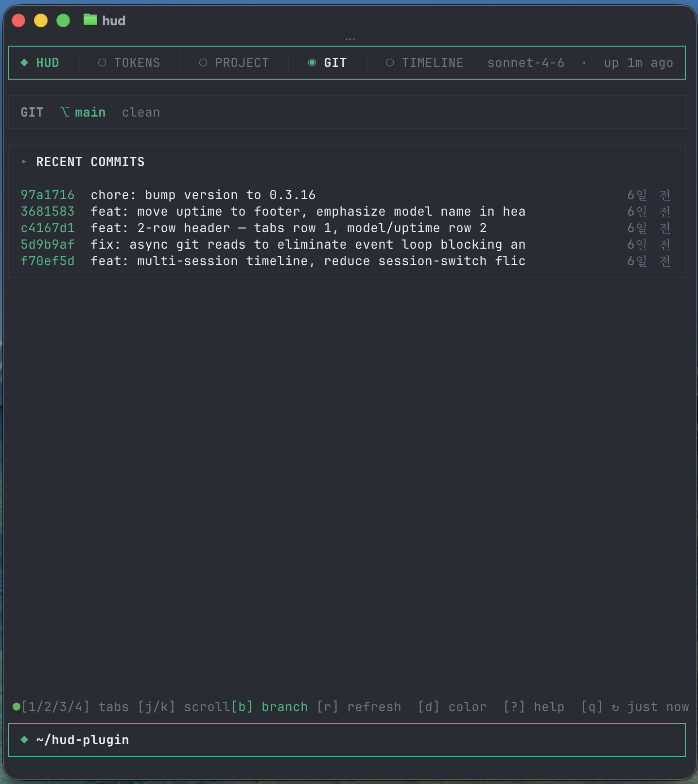
Task: Click the green status dot in footer
Action: [16, 707]
